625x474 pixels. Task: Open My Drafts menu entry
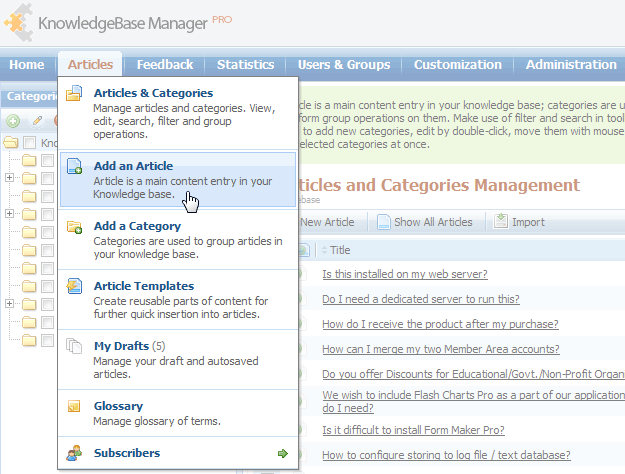178,359
